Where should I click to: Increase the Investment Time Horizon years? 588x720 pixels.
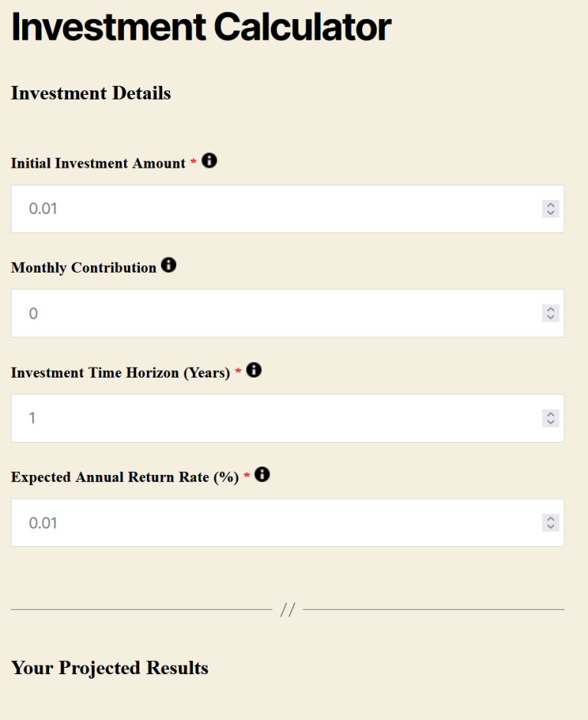tap(550, 415)
